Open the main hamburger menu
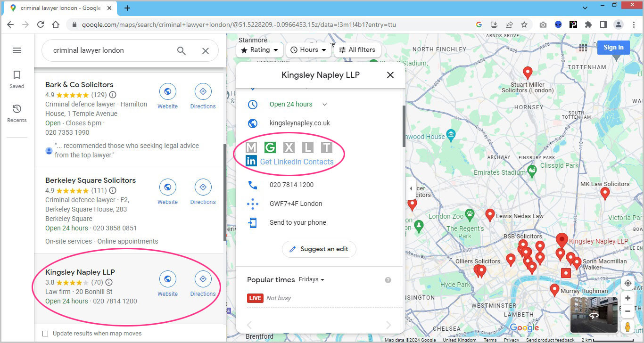Viewport: 644px width, 343px height. [17, 50]
